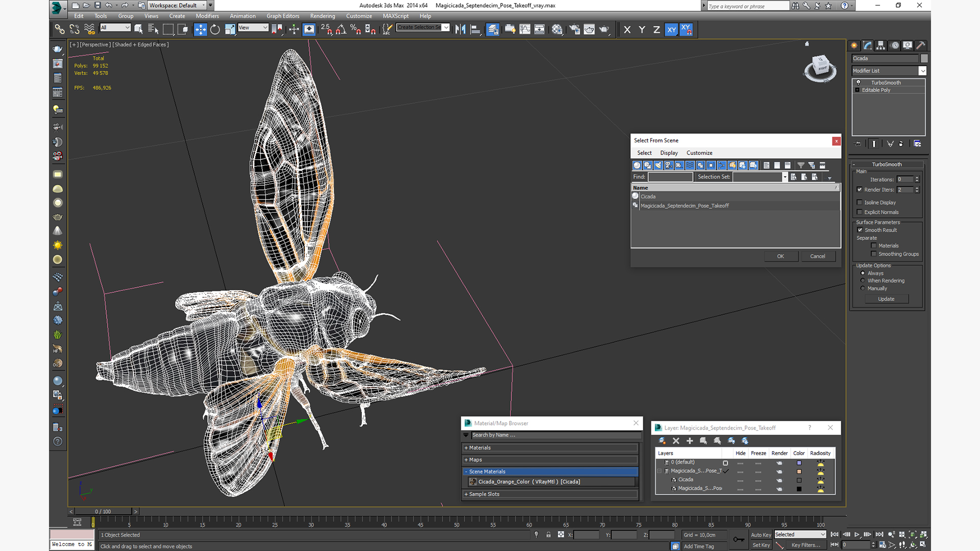The image size is (980, 551).
Task: Click the Angle Snap toggle icon
Action: pyautogui.click(x=341, y=30)
